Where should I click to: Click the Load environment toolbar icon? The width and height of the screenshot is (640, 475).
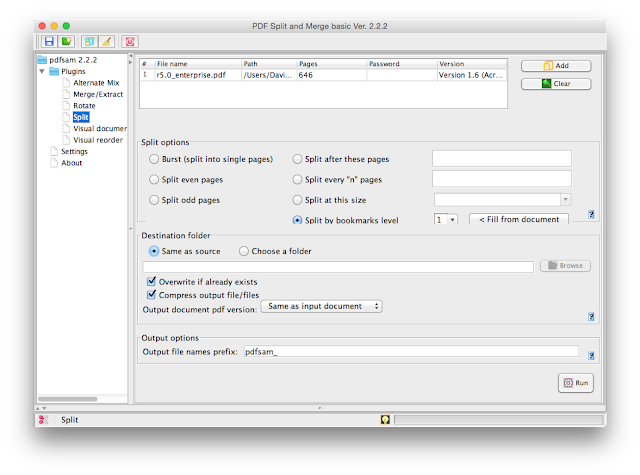pos(66,41)
